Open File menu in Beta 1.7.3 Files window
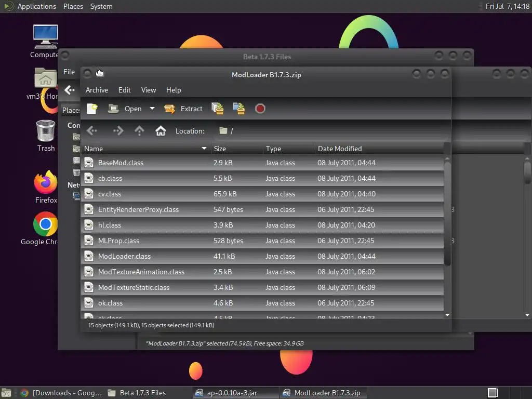 point(69,72)
